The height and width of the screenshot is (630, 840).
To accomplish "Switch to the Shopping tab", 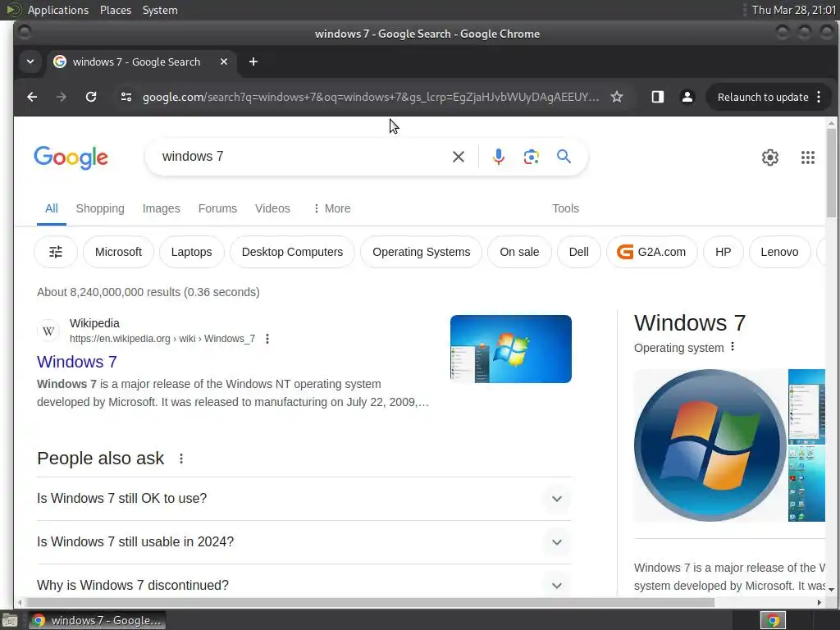I will [x=100, y=208].
